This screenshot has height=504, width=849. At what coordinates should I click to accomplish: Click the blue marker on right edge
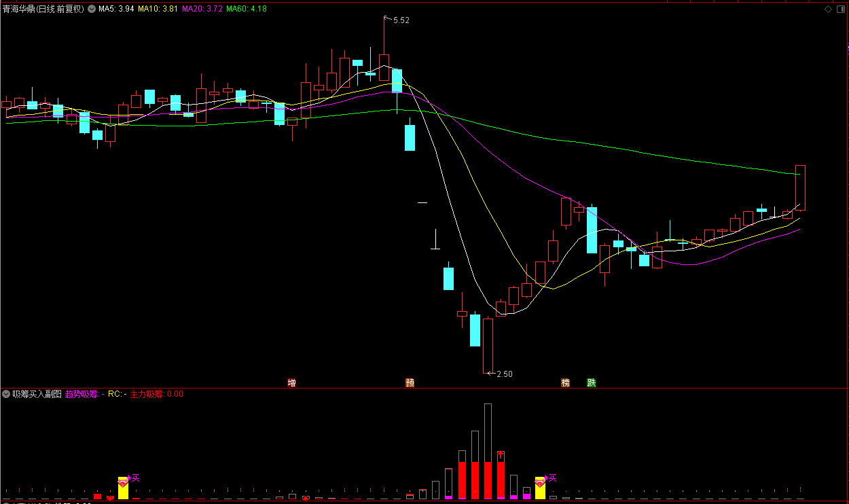(x=847, y=48)
